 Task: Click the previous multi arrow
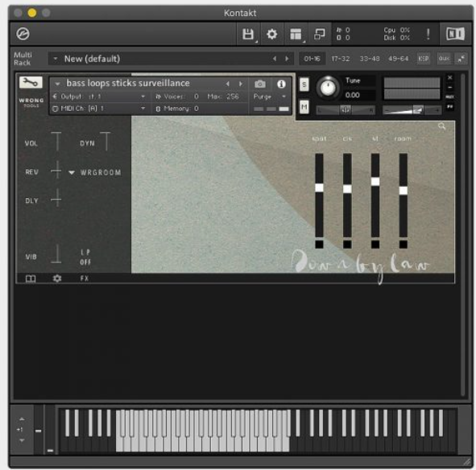click(x=275, y=59)
